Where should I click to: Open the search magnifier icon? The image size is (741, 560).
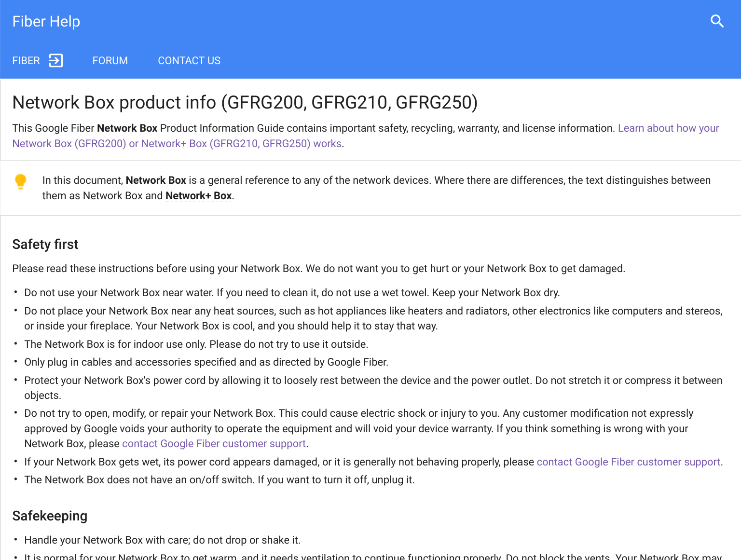(717, 21)
